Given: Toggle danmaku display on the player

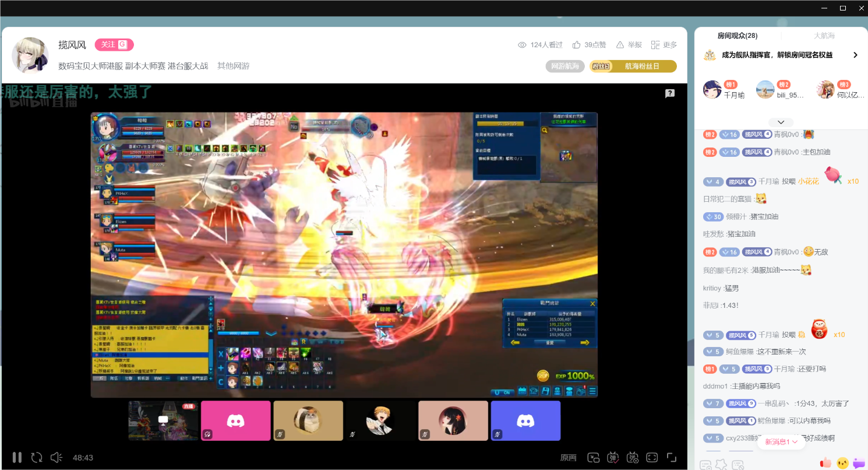Looking at the screenshot, I should [613, 458].
